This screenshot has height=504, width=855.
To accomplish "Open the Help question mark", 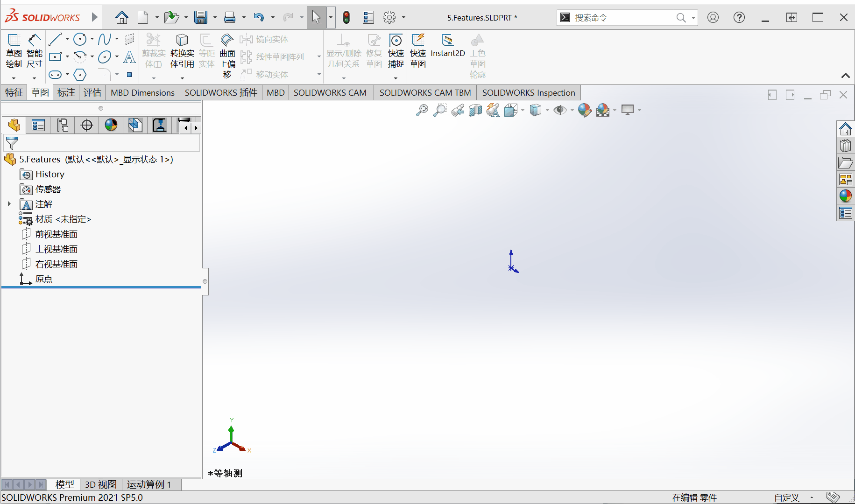I will [x=739, y=18].
